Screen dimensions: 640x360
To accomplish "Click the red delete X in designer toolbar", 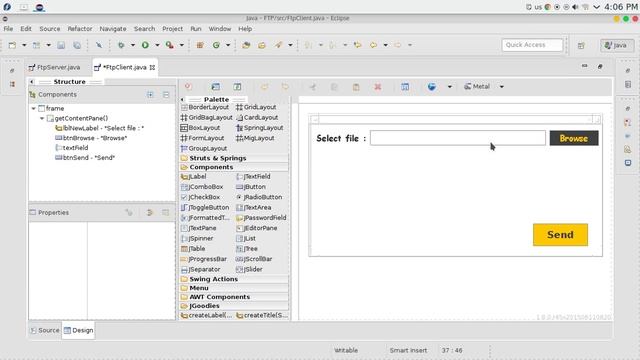I will click(x=378, y=87).
